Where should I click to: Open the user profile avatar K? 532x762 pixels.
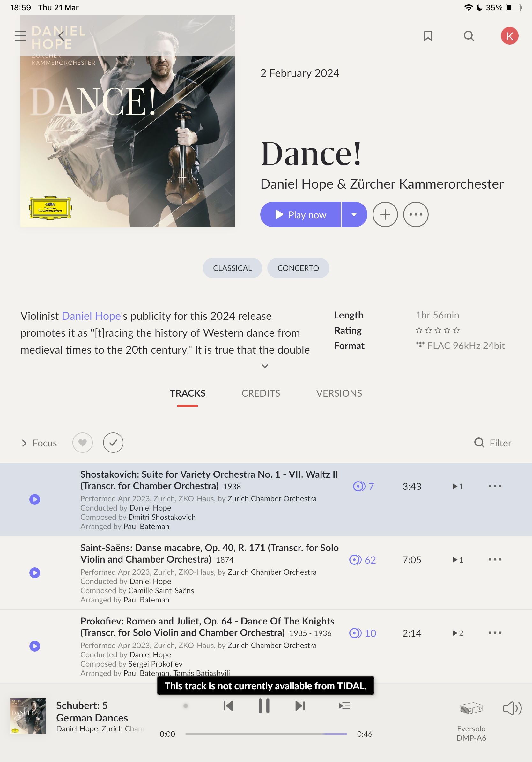coord(509,36)
